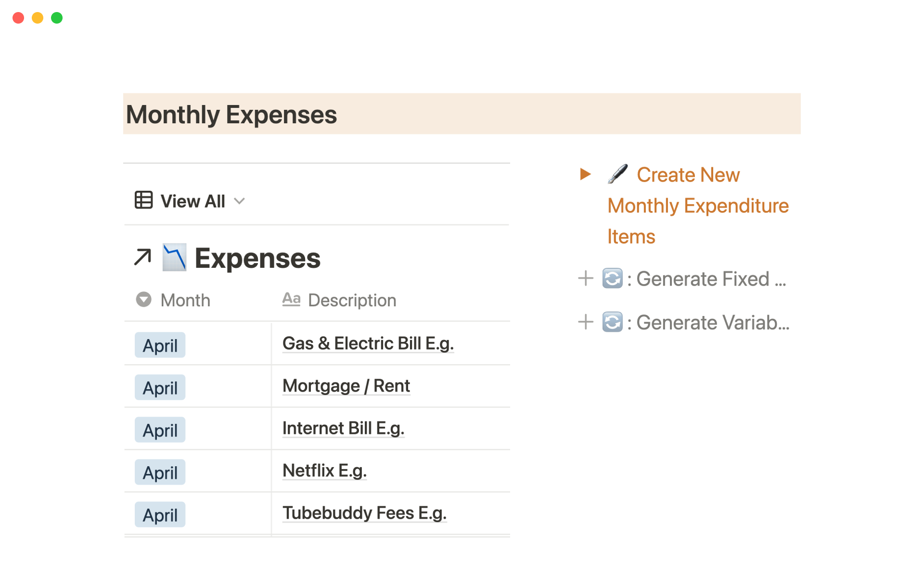Click the table view icon beside View All

click(x=143, y=200)
